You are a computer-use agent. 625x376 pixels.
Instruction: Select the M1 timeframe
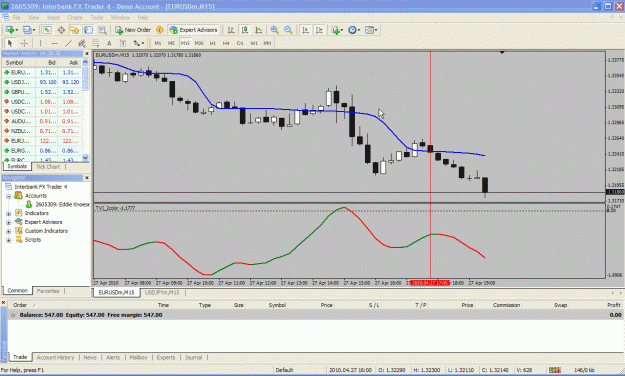point(157,43)
